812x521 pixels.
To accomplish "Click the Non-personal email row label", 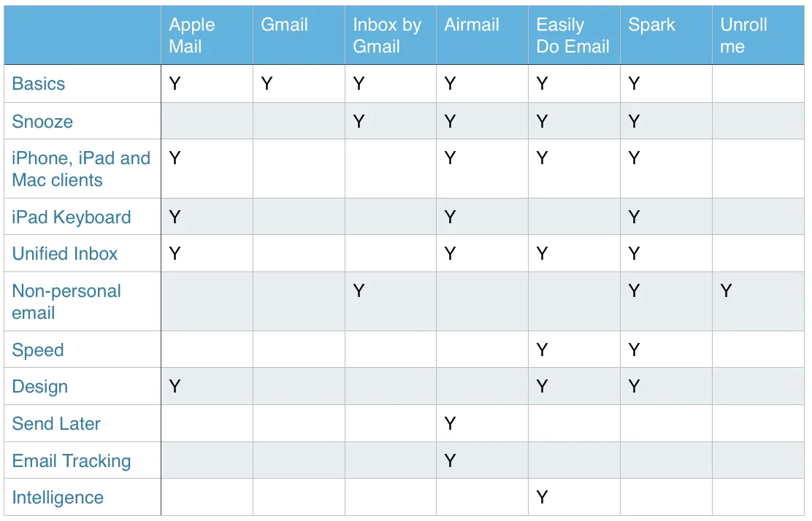I will (x=66, y=301).
